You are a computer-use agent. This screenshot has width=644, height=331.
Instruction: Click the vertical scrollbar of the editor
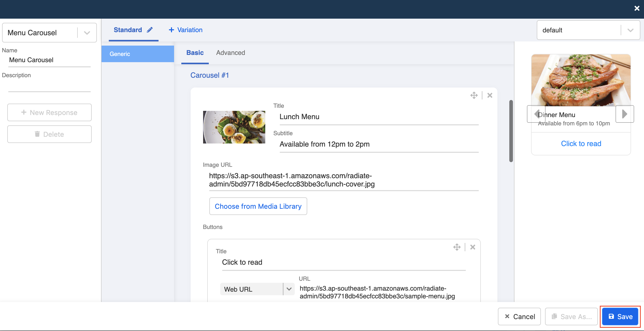pyautogui.click(x=511, y=129)
